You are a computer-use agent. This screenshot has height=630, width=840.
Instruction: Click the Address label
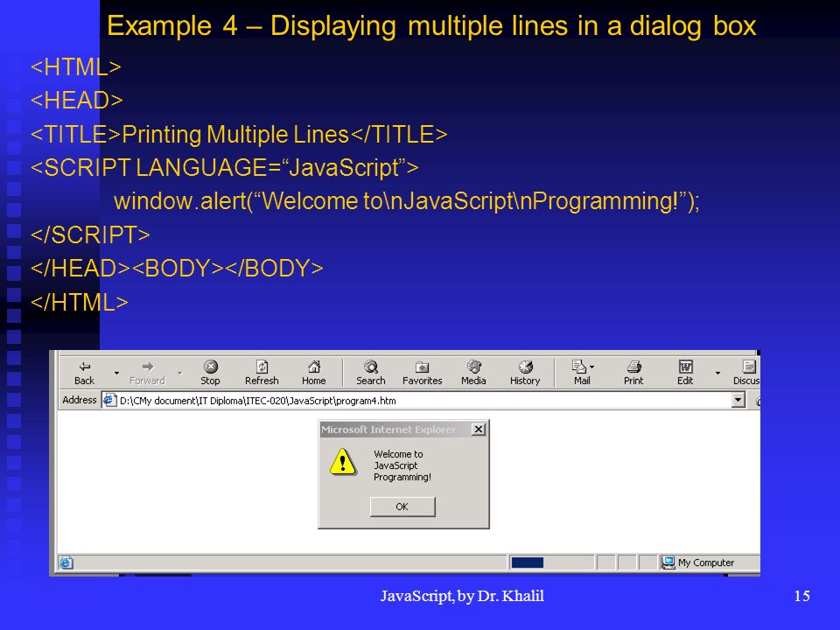(x=80, y=400)
